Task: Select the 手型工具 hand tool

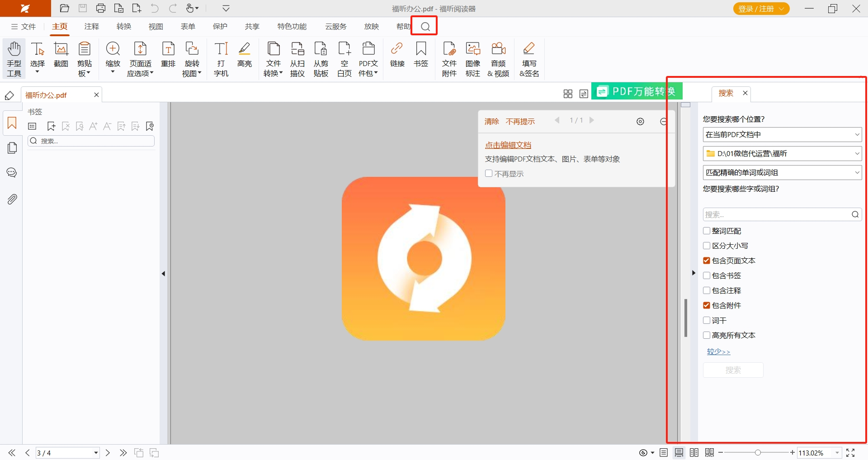Action: (14, 59)
